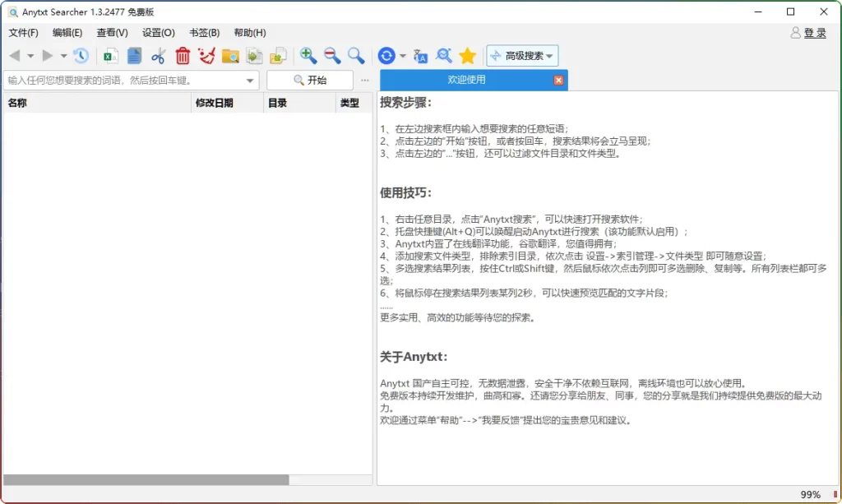Expand the search box history dropdown arrow
Viewport: 842px width, 504px height.
coord(250,81)
